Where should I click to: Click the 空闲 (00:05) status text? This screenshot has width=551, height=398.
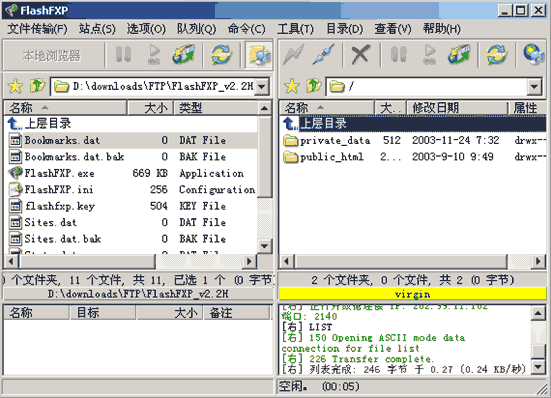[x=319, y=386]
